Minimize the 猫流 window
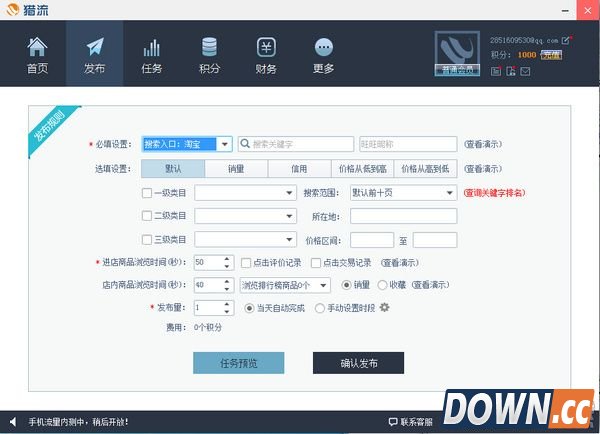This screenshot has width=600, height=434. 565,11
